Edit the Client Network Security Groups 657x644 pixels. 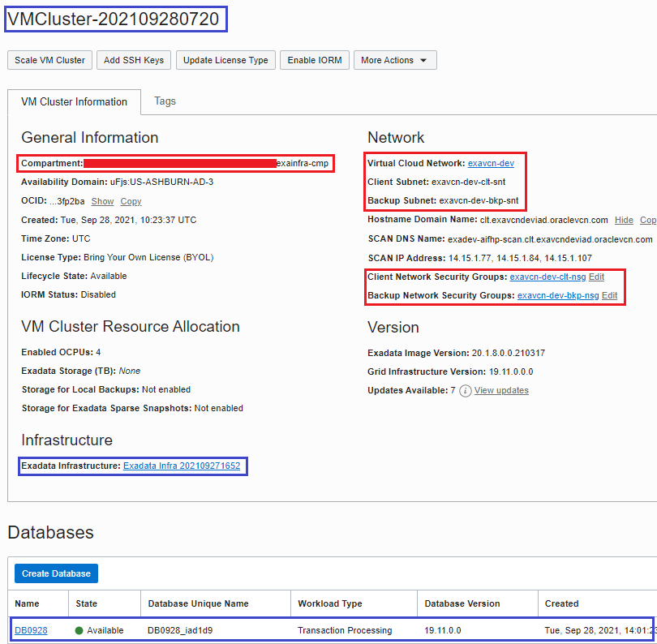click(x=596, y=277)
